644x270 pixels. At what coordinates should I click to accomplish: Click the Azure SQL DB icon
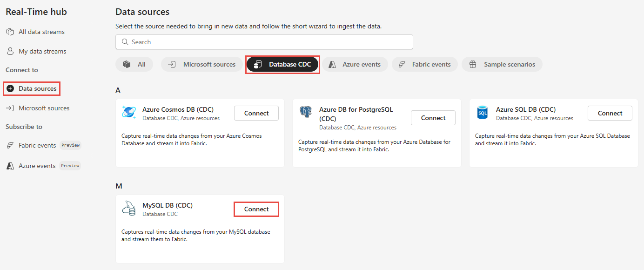(483, 113)
